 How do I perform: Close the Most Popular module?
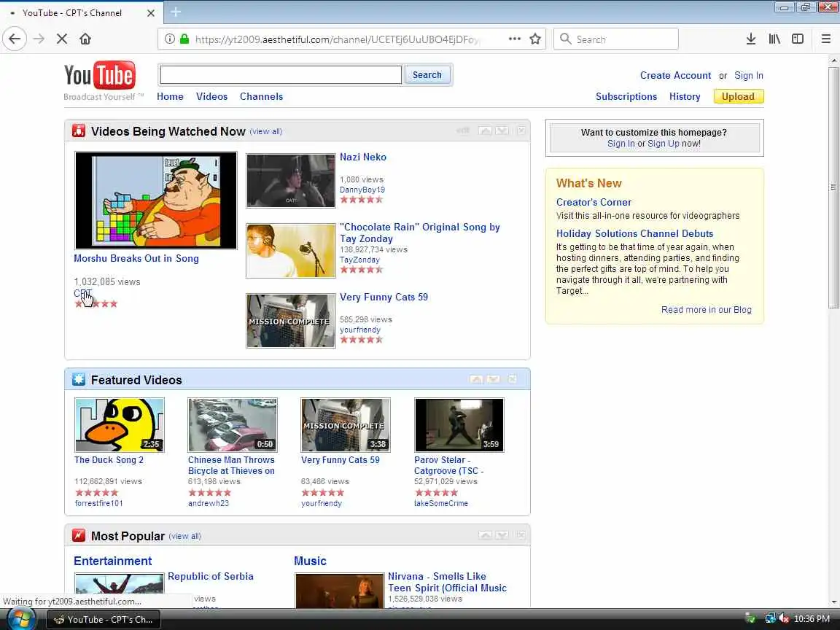(521, 535)
